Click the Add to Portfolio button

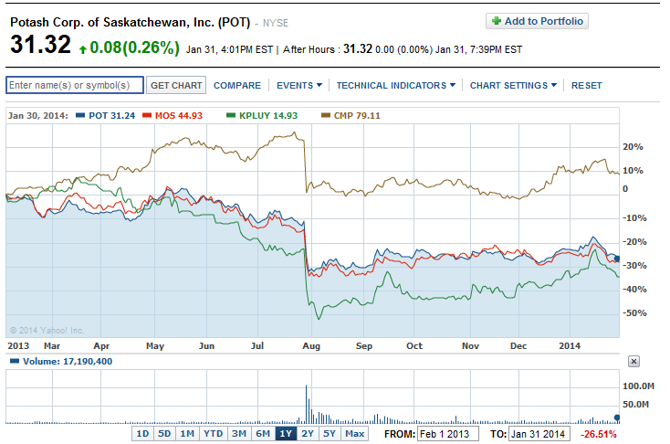point(537,21)
